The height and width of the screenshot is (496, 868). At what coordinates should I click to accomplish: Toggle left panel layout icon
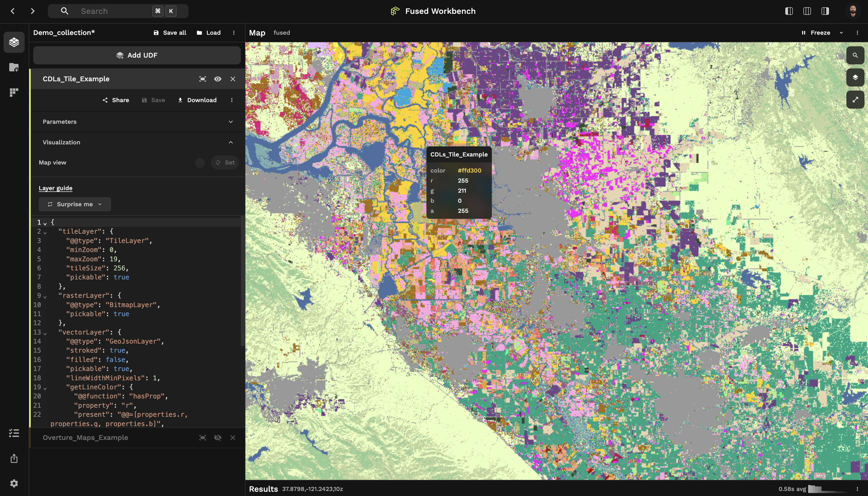[789, 11]
